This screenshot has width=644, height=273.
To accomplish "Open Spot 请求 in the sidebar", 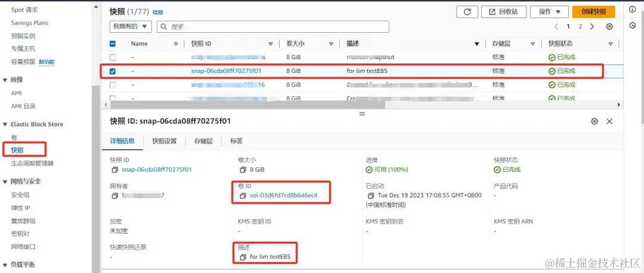I will click(23, 10).
